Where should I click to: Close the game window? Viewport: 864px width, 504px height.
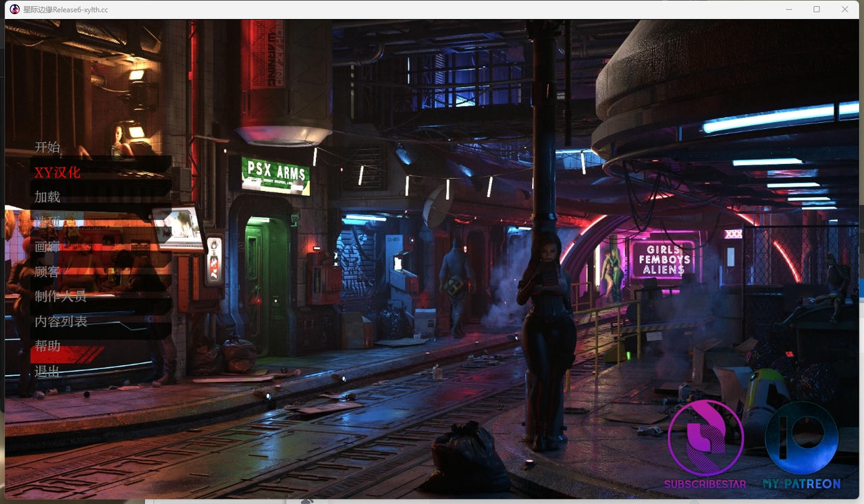point(845,9)
